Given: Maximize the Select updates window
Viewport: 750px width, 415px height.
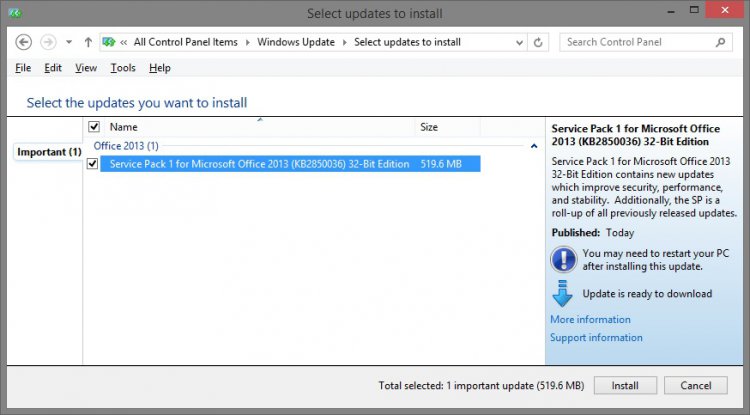Looking at the screenshot, I should [x=694, y=10].
